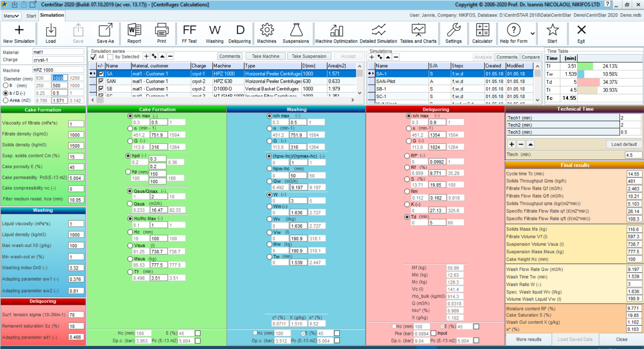
Task: Open the Menu dropdown
Action: coord(11,16)
